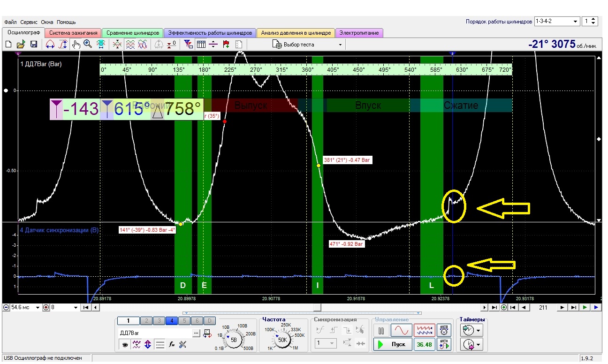Click the zero level marker icon

click(x=172, y=45)
